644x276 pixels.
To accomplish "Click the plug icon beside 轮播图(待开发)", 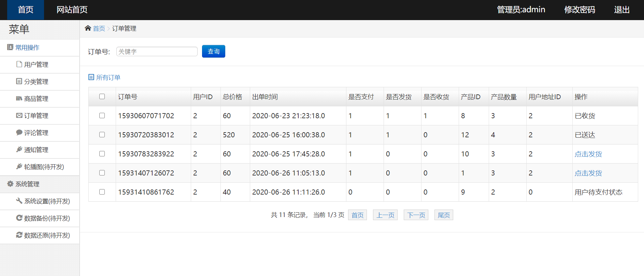I will pos(19,166).
